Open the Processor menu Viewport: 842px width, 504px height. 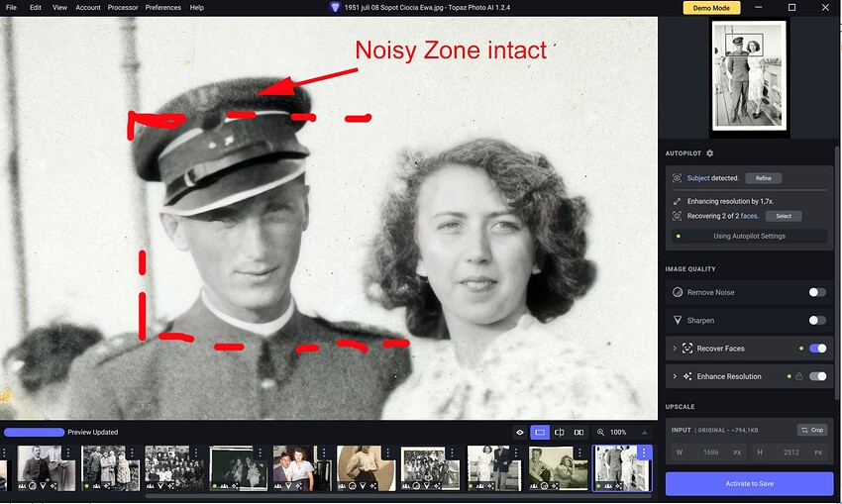point(123,7)
